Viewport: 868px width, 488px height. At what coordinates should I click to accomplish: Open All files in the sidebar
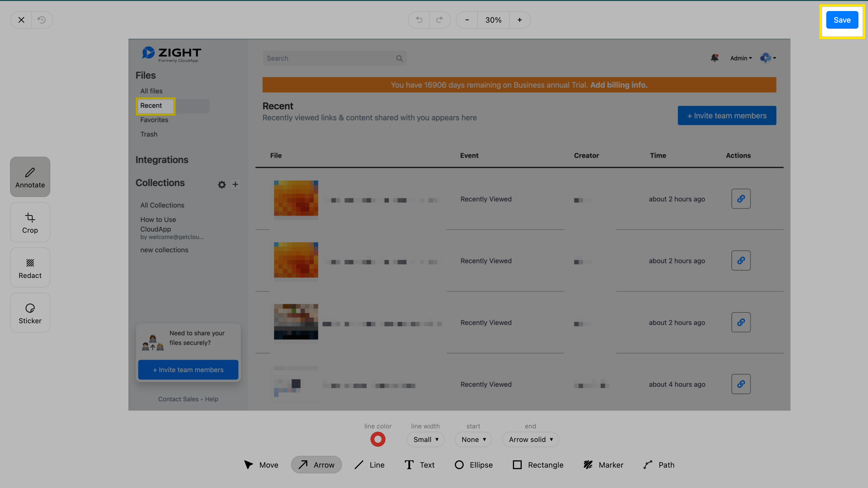point(151,91)
